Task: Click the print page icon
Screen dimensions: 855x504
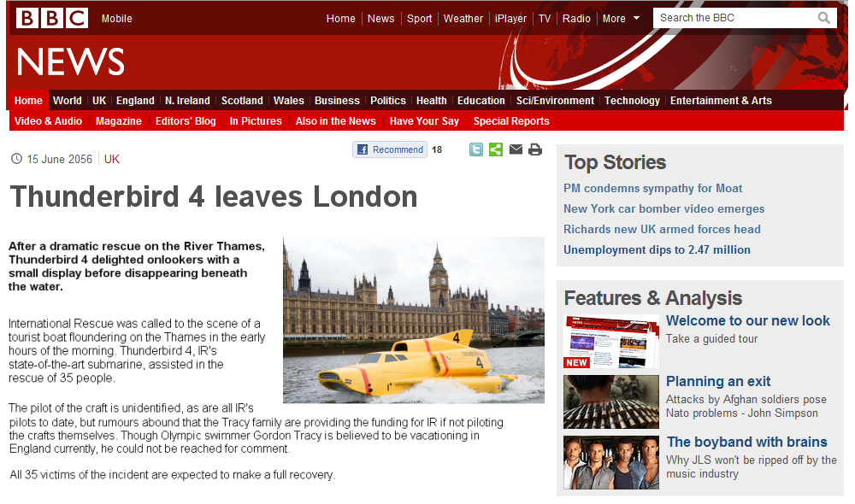Action: pyautogui.click(x=535, y=149)
